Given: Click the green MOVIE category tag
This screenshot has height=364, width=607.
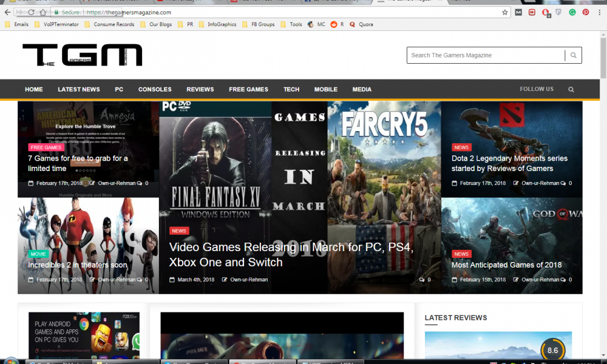Looking at the screenshot, I should (x=38, y=254).
